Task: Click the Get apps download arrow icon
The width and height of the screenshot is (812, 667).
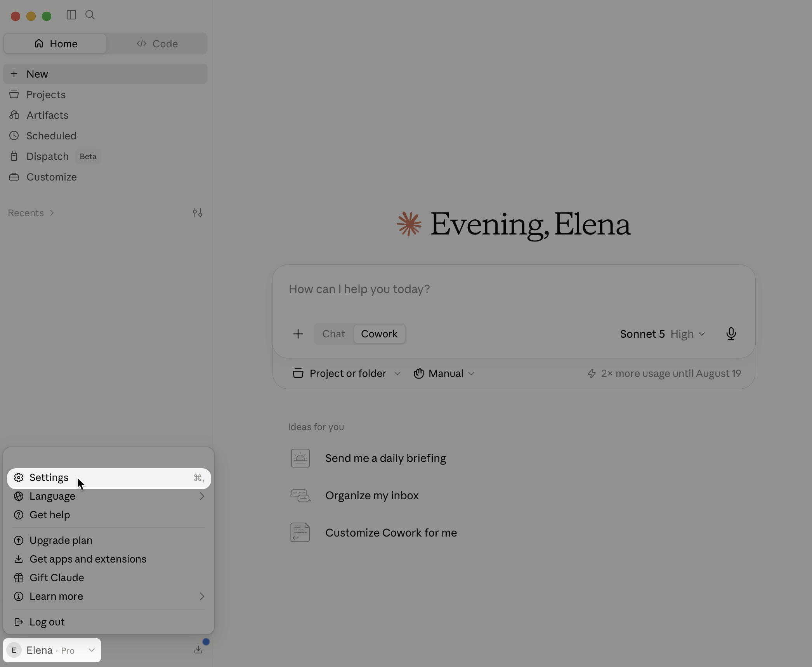Action: pos(19,559)
